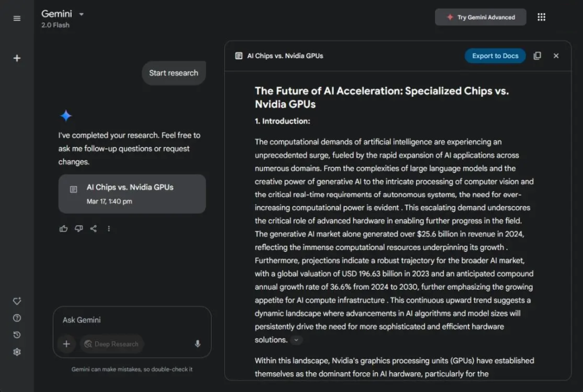The image size is (583, 392).
Task: Open the AI Chips vs. Nvidia GPUs report card
Action: (132, 193)
